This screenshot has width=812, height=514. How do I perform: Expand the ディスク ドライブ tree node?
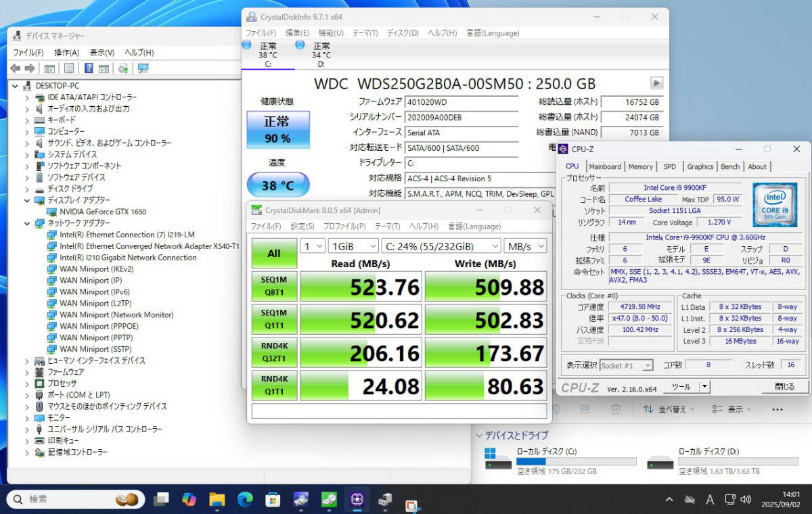click(x=27, y=189)
